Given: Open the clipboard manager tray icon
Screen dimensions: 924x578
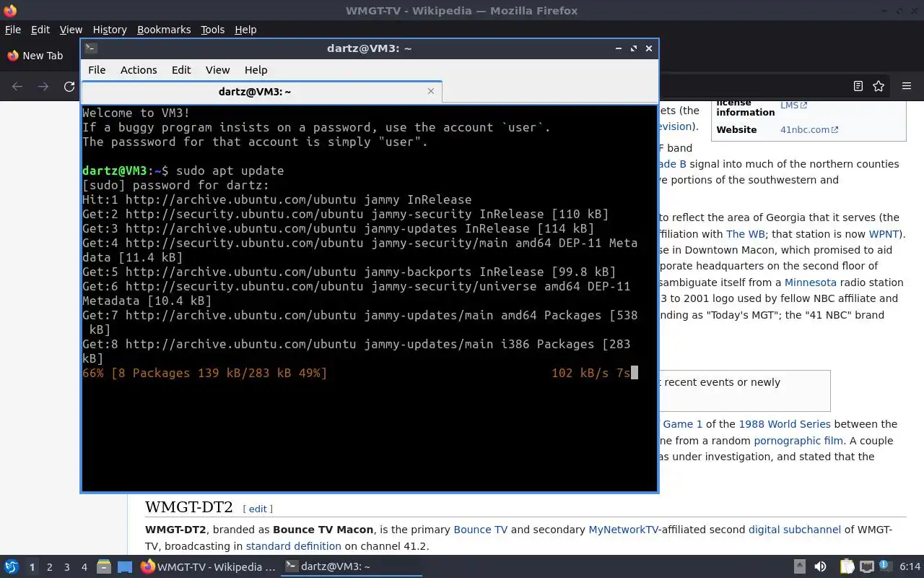Looking at the screenshot, I should coord(847,567).
